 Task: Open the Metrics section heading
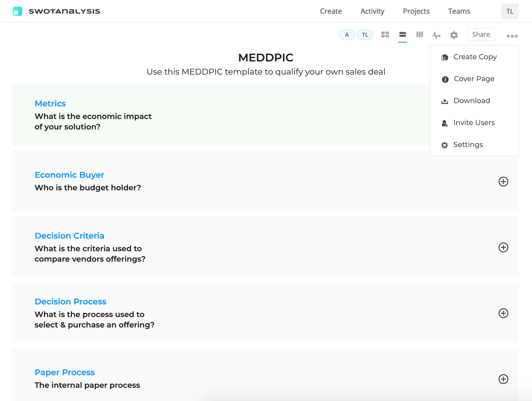[50, 103]
